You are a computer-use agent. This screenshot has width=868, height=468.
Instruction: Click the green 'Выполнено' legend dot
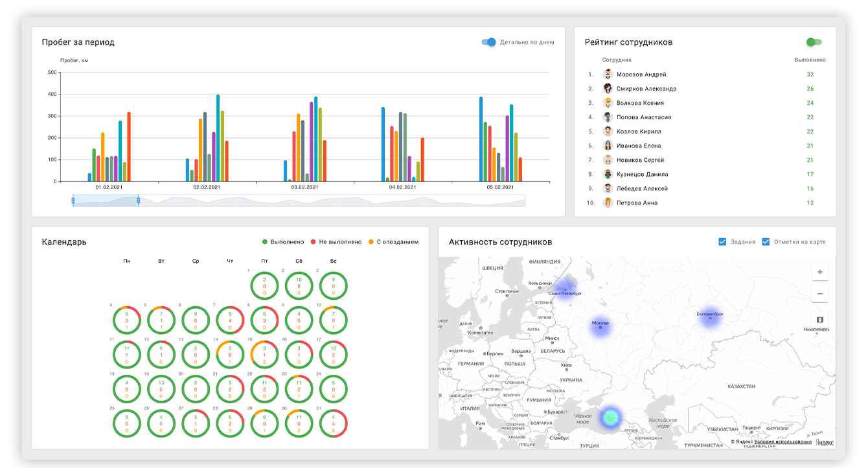pos(265,242)
